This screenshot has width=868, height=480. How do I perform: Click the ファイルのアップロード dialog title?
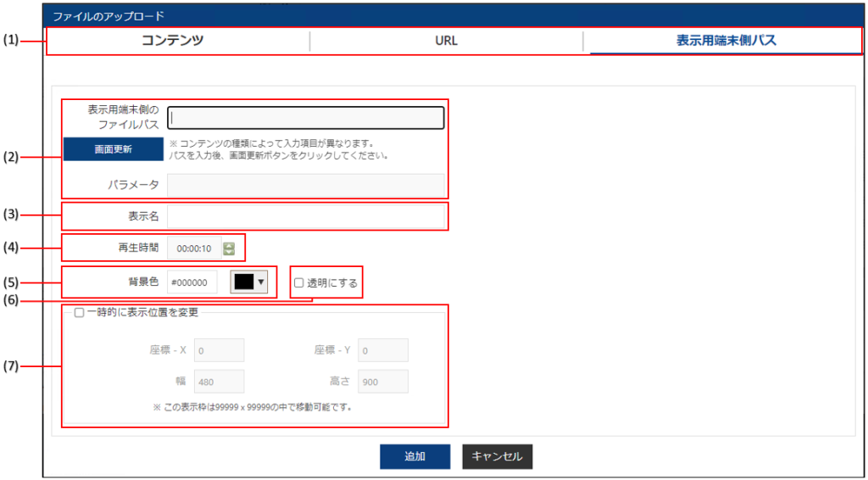point(108,15)
